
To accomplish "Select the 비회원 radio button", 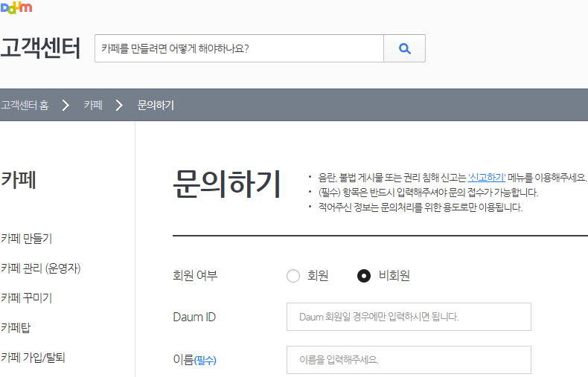I will click(364, 276).
